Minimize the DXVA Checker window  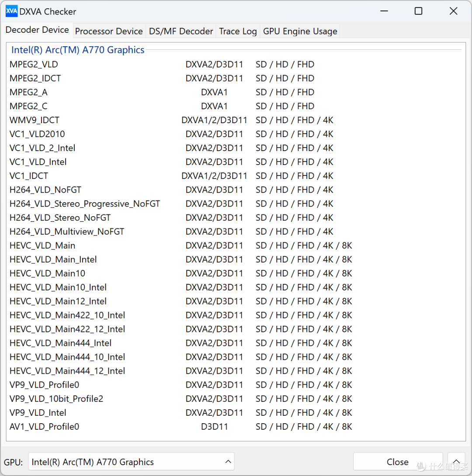click(x=384, y=11)
